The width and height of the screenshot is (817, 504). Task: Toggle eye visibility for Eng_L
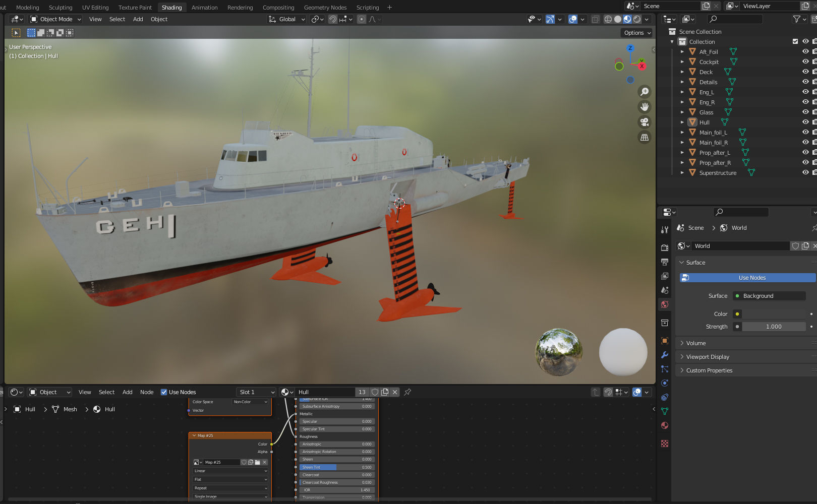(805, 92)
